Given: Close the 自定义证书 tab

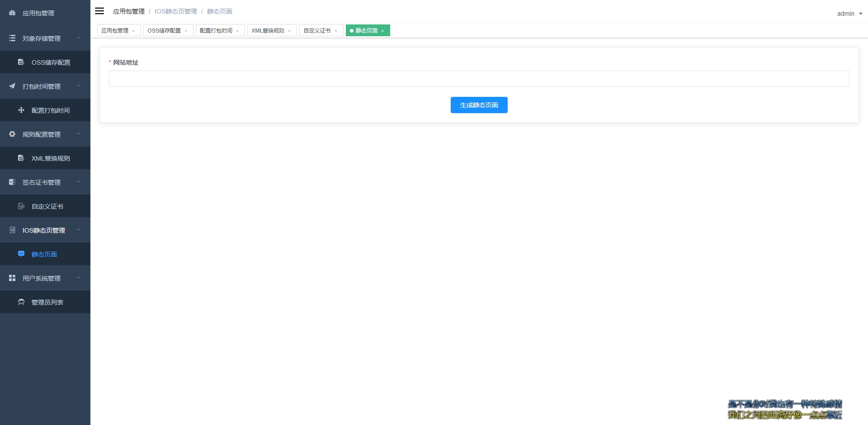Looking at the screenshot, I should pos(336,31).
